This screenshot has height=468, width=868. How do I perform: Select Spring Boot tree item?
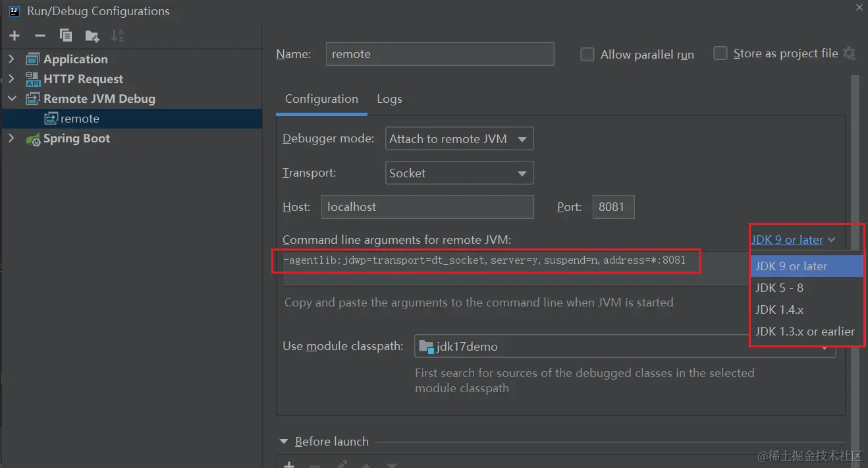click(76, 138)
